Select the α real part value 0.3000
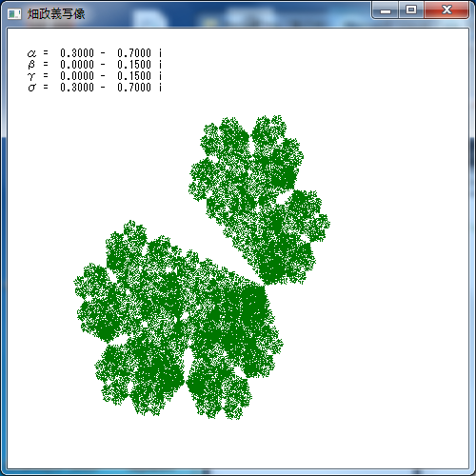 click(x=77, y=53)
